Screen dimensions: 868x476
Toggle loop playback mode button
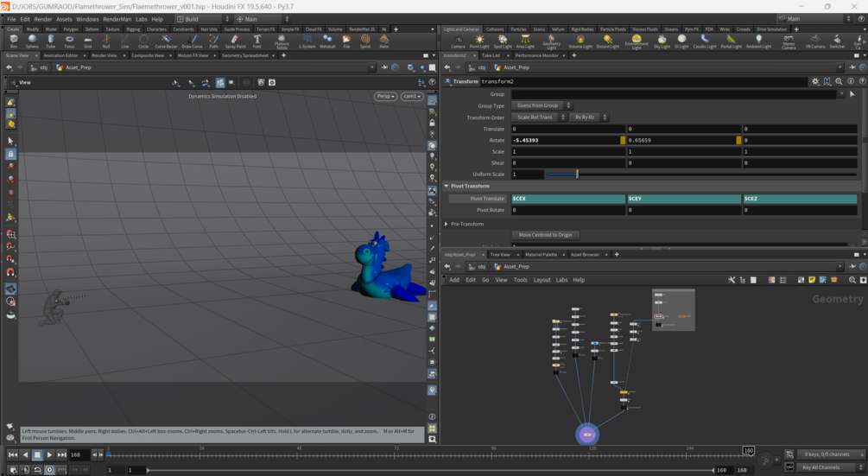tap(37, 469)
